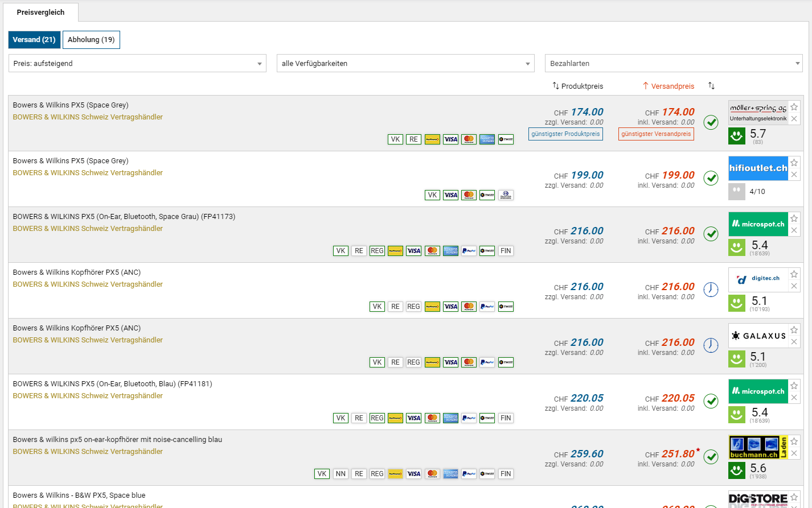Open the 'Preis: aufsteigend' sorting dropdown
The image size is (812, 508).
coord(137,63)
